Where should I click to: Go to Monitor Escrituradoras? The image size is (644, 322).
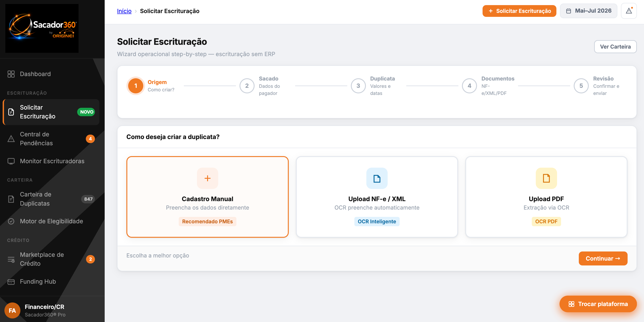coord(51,161)
